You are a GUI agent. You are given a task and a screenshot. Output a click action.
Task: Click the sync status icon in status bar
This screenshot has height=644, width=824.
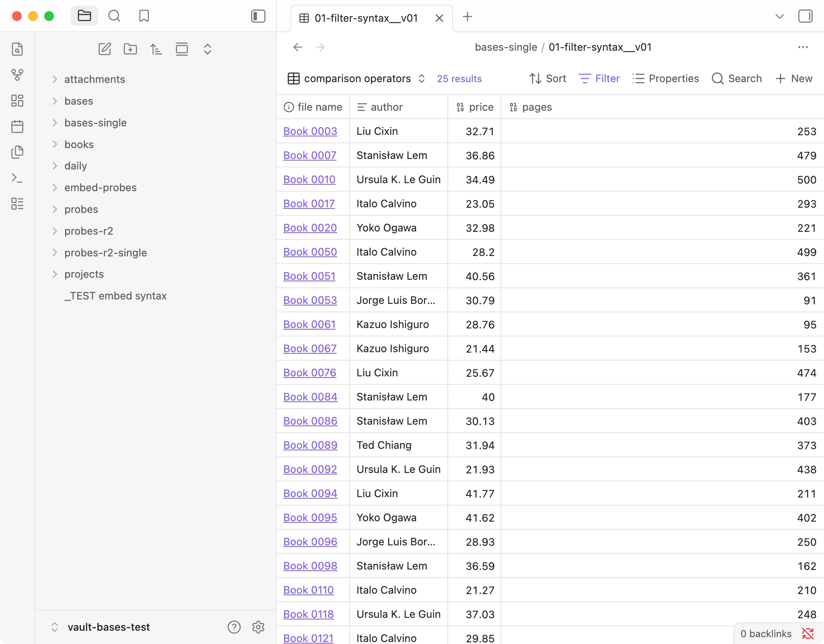click(808, 634)
